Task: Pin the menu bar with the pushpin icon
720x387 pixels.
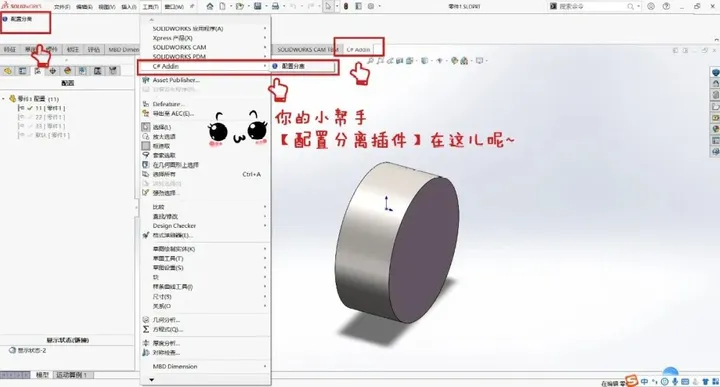Action: (x=192, y=6)
